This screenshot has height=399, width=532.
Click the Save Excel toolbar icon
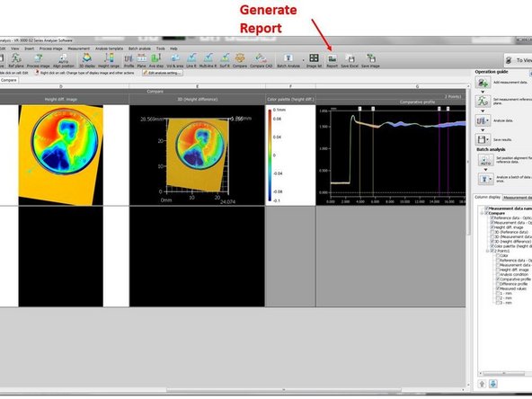pyautogui.click(x=350, y=60)
